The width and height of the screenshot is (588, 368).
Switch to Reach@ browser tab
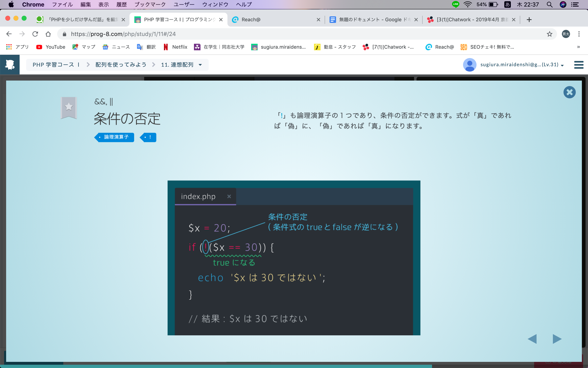tap(276, 19)
